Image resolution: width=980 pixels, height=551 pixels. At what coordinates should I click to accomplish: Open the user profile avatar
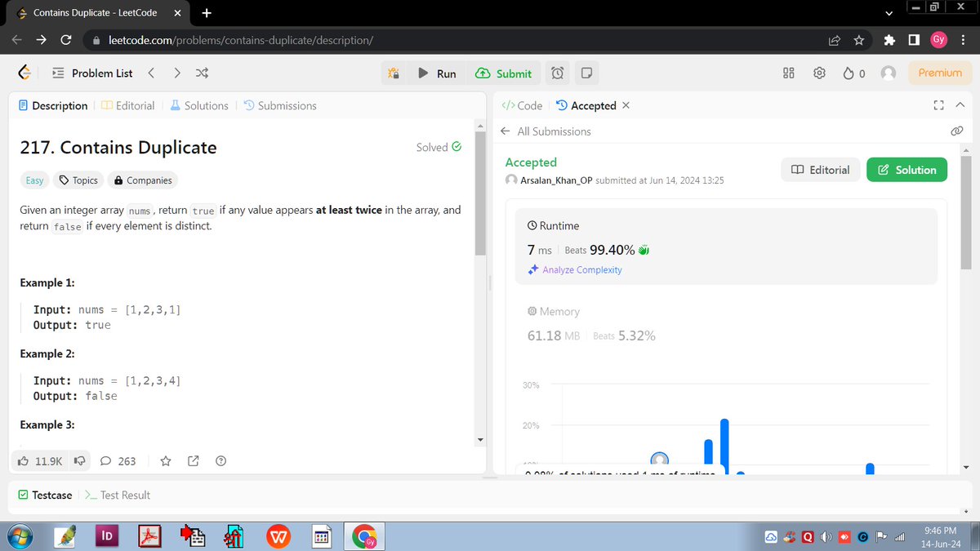(x=889, y=73)
